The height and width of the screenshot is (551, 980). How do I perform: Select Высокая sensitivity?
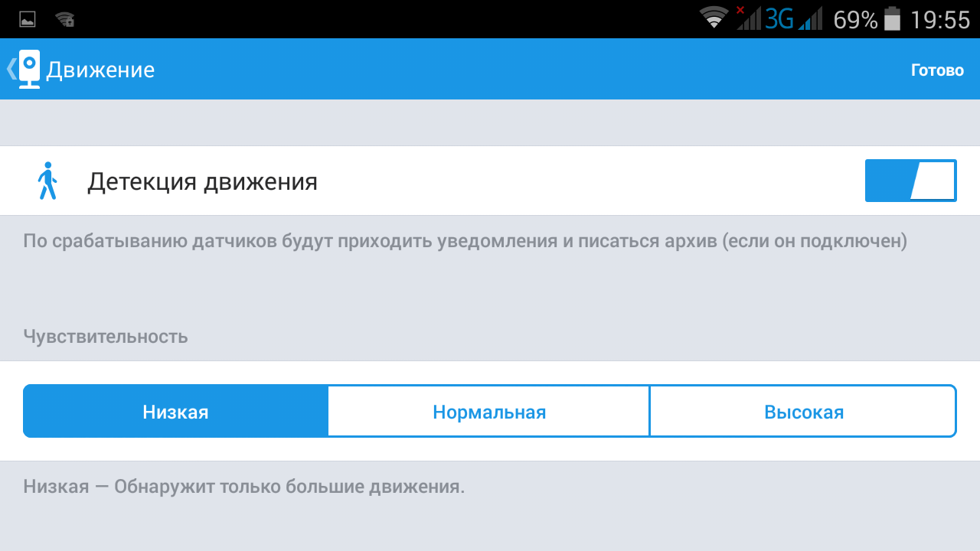(804, 412)
